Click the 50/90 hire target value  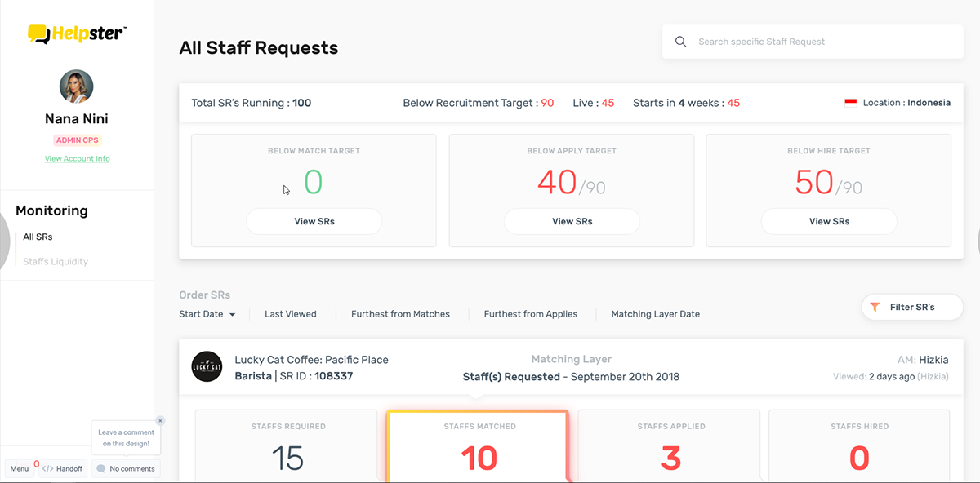(829, 183)
